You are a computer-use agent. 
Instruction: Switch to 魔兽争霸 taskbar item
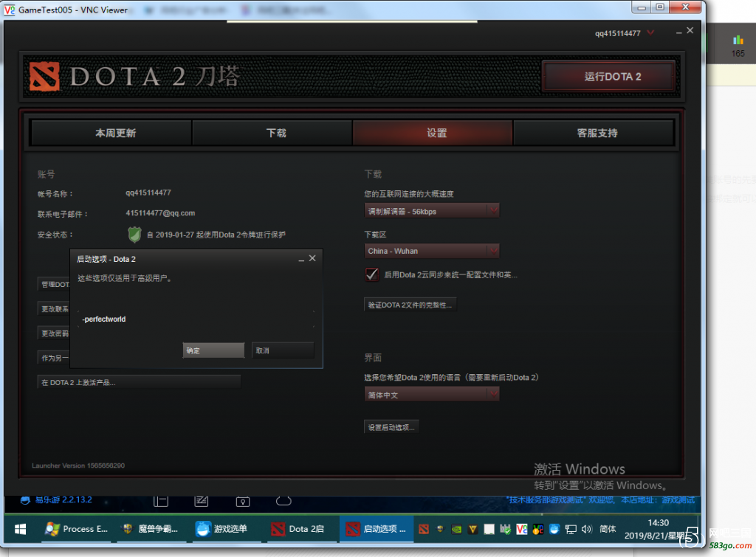(x=151, y=529)
